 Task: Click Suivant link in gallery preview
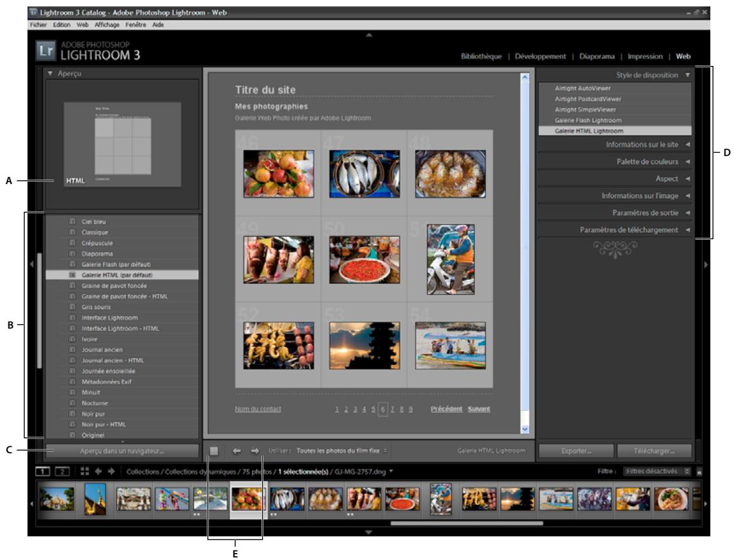(x=479, y=408)
